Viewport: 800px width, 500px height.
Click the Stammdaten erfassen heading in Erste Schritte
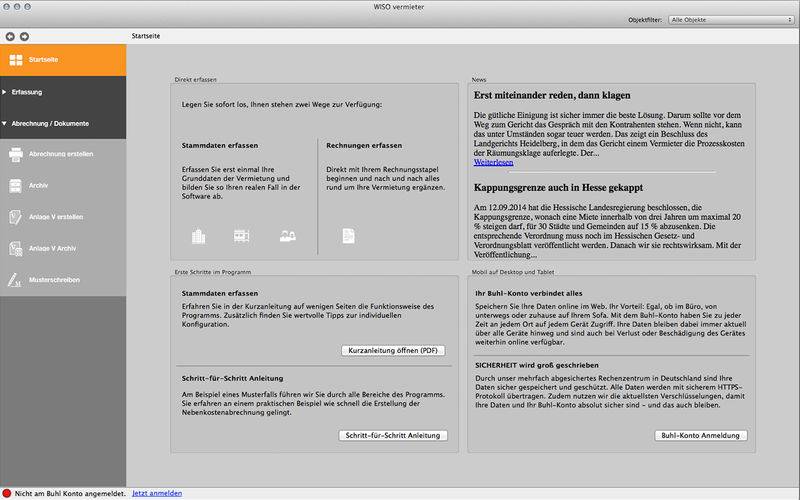click(220, 293)
